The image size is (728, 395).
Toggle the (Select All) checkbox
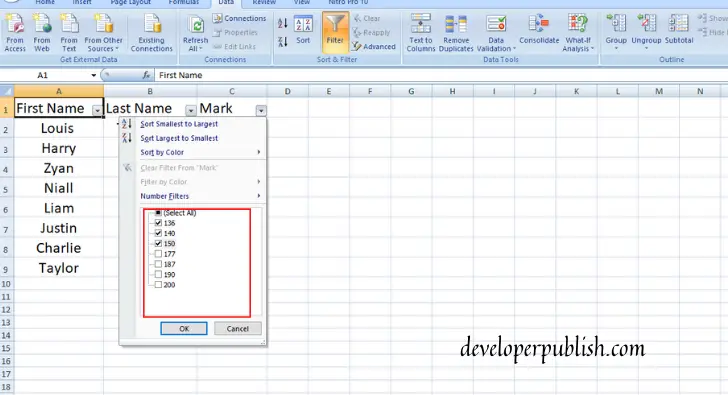158,213
